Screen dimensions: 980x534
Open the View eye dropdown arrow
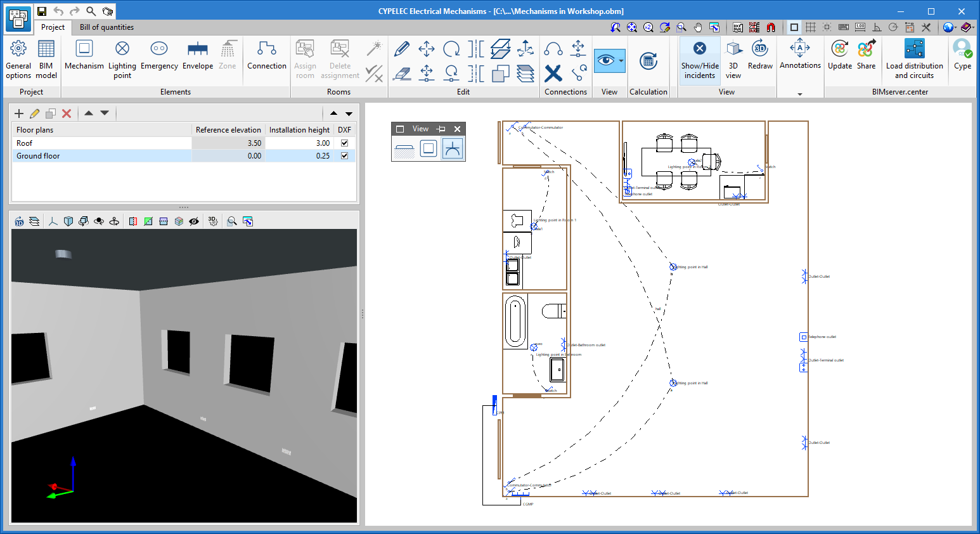pos(621,61)
